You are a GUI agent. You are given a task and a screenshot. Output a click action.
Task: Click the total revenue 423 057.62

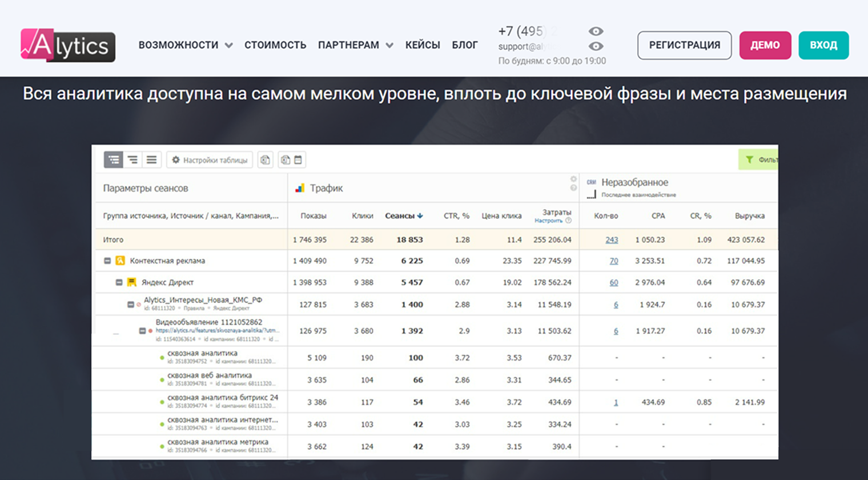[746, 240]
